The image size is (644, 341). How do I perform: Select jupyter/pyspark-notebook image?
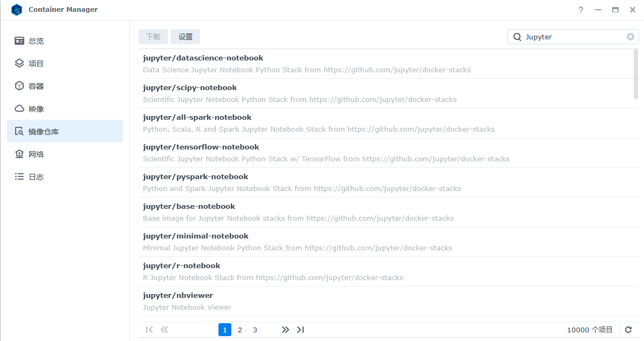388,182
